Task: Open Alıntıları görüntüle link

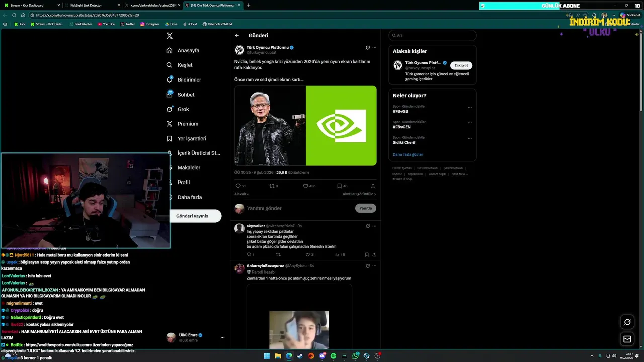Action: tap(359, 194)
